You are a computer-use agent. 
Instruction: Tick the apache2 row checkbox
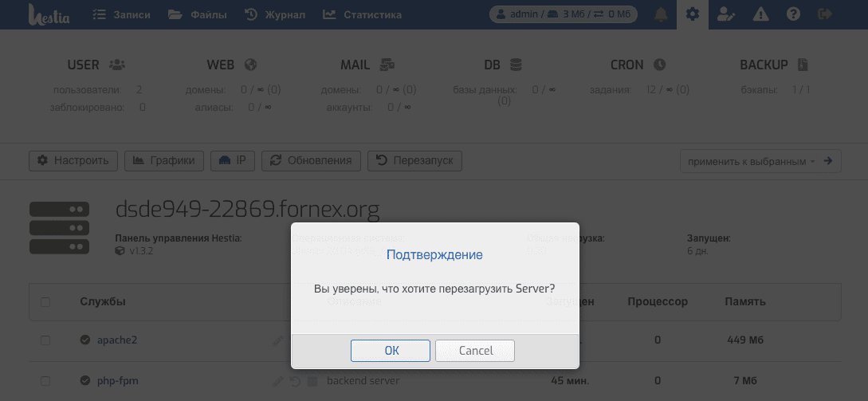click(45, 340)
